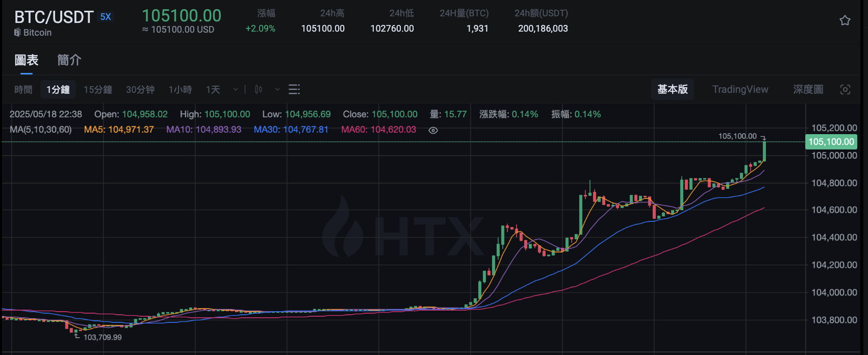Select the 1天 chart interval
This screenshot has height=355, width=868.
tap(213, 90)
